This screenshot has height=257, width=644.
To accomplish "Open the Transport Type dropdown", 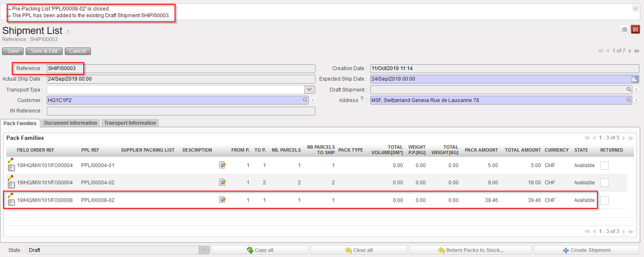I will 310,89.
